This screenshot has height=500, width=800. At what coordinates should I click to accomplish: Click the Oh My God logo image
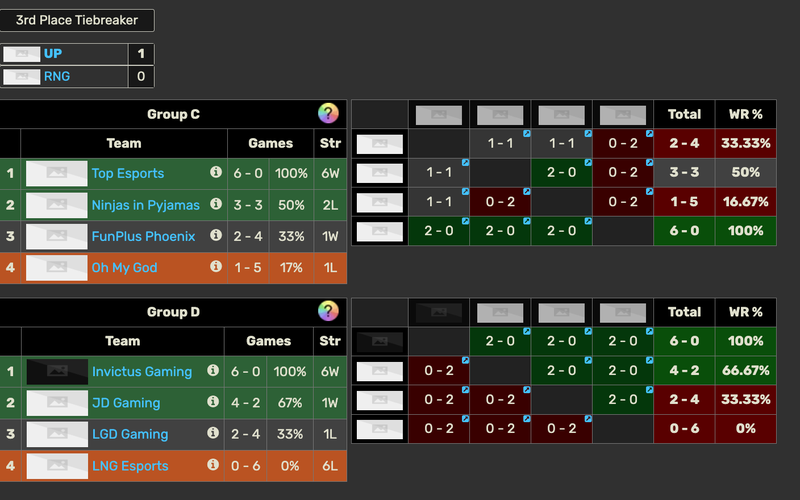click(57, 267)
